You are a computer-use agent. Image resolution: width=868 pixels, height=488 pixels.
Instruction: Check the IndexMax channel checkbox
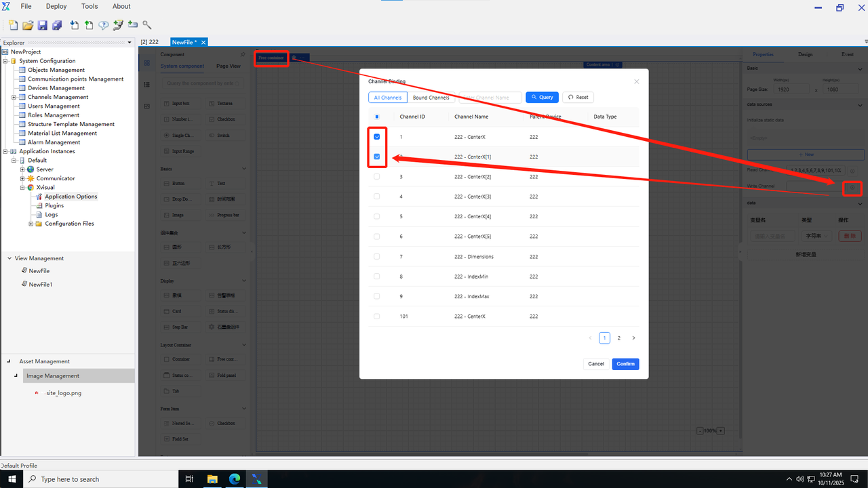pos(377,296)
